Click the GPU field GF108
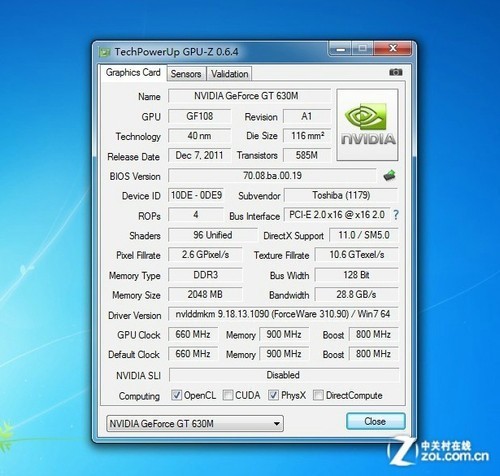Image resolution: width=500 pixels, height=476 pixels. [x=199, y=116]
